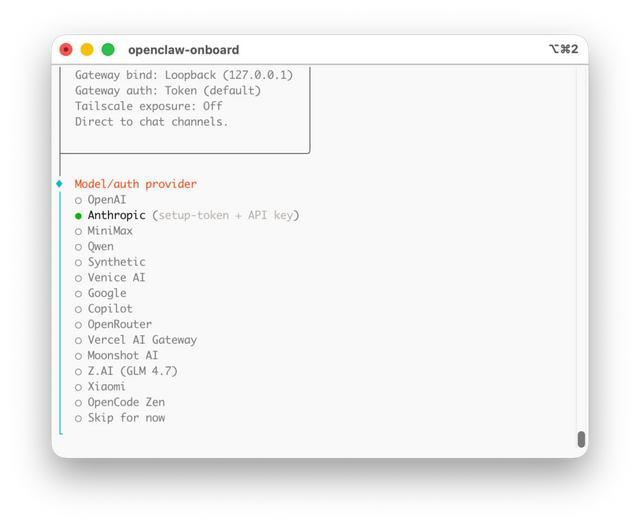Select the OpenCode Zen option
This screenshot has height=526, width=640.
pos(126,402)
